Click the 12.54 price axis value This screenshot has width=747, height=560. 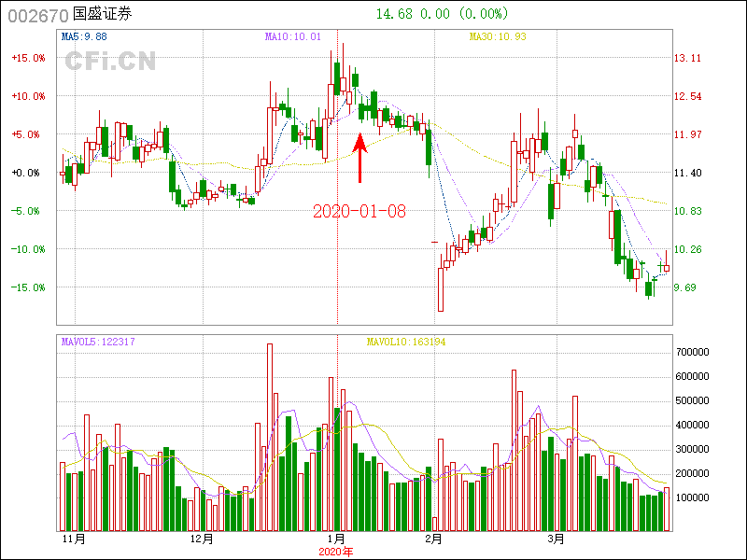[687, 96]
